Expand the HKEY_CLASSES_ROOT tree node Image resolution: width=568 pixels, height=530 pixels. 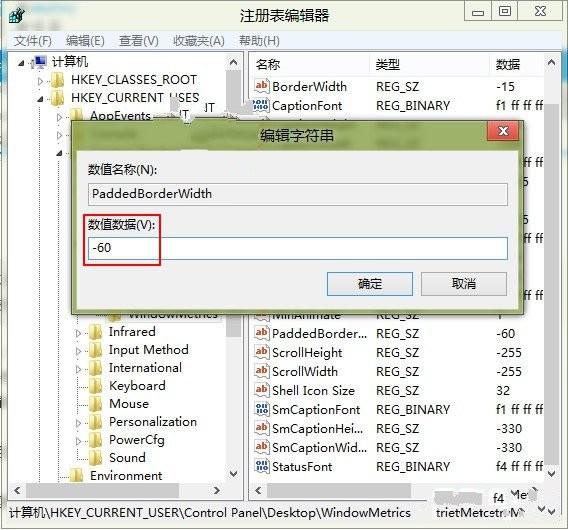click(41, 81)
